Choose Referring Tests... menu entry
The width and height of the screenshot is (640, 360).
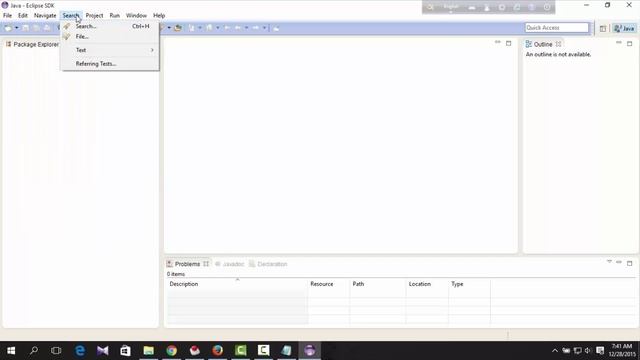tap(110, 64)
